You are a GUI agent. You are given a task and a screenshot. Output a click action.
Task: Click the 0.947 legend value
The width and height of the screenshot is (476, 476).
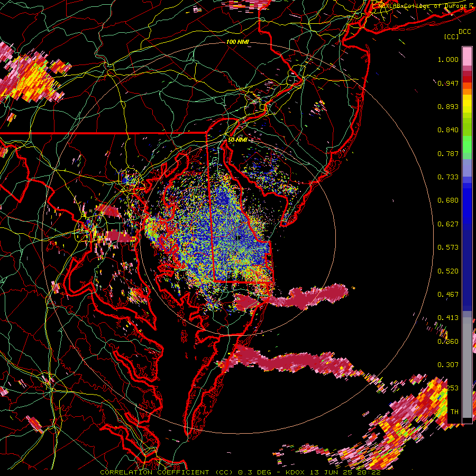(x=448, y=83)
